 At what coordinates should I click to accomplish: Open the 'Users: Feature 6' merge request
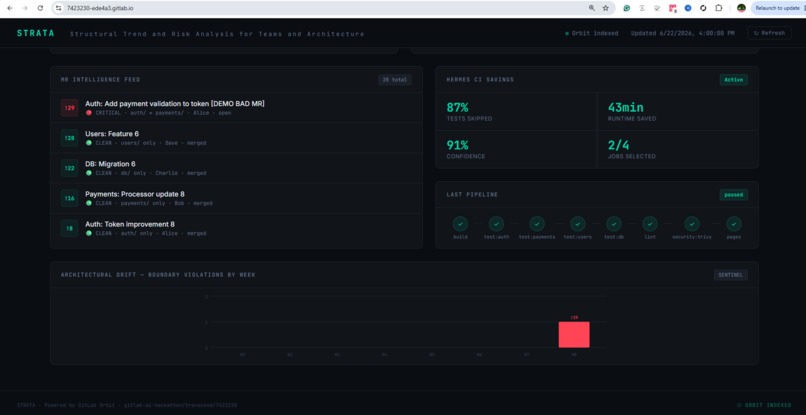(x=112, y=134)
